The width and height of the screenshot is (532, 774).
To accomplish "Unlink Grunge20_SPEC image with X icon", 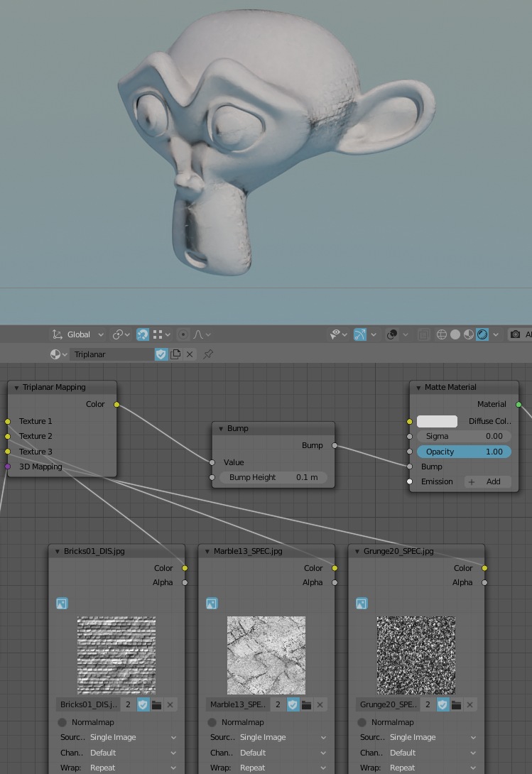I will (469, 704).
